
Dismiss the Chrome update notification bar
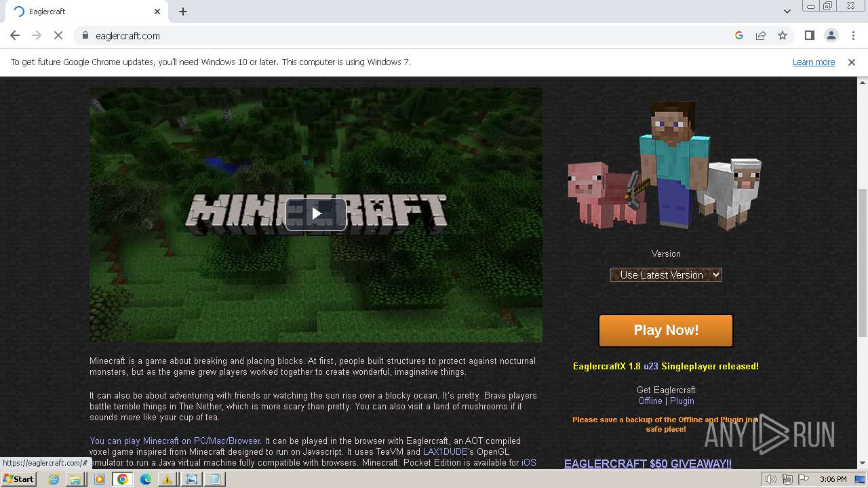tap(852, 62)
